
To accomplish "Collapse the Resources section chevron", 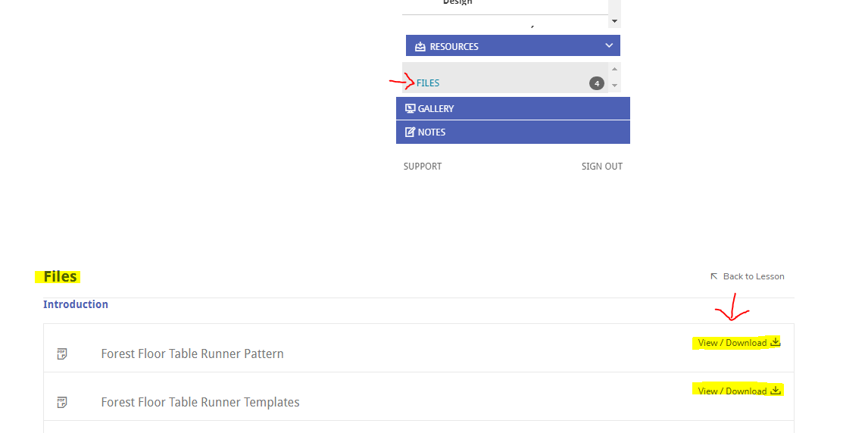I will (609, 46).
